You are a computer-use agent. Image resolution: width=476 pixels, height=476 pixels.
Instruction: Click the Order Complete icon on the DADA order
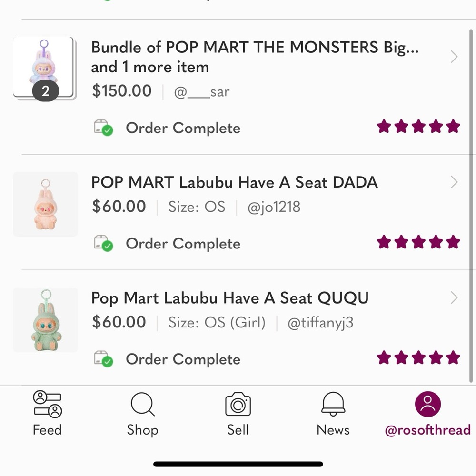coord(103,243)
